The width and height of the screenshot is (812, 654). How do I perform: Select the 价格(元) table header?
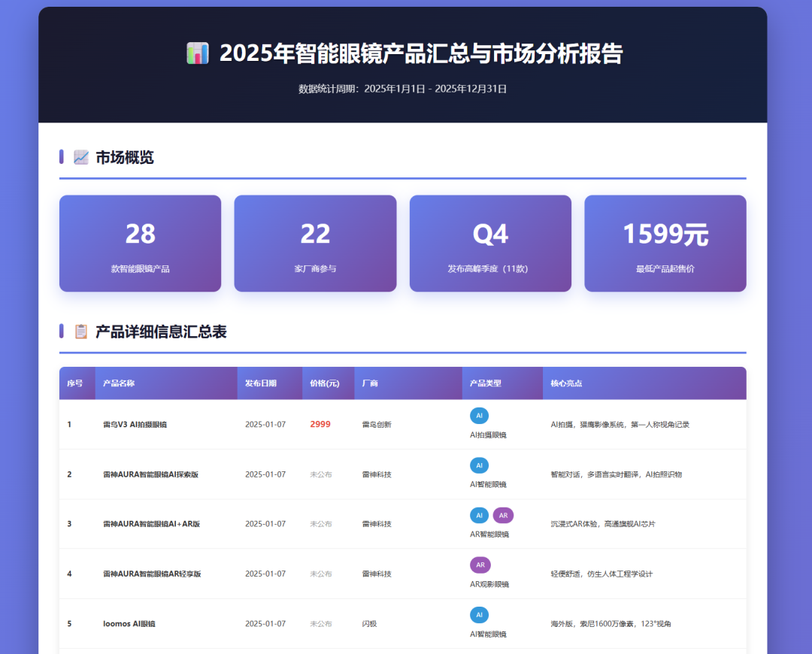coord(325,383)
